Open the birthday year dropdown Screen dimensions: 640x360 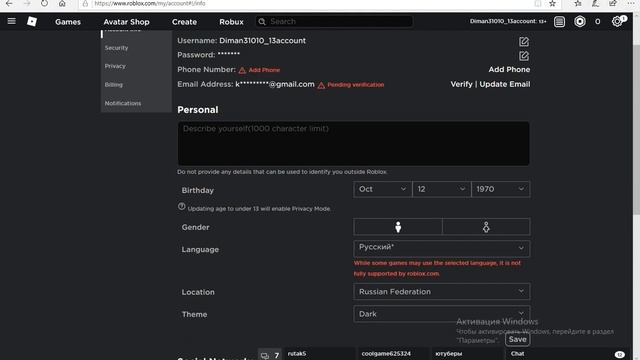tap(501, 189)
